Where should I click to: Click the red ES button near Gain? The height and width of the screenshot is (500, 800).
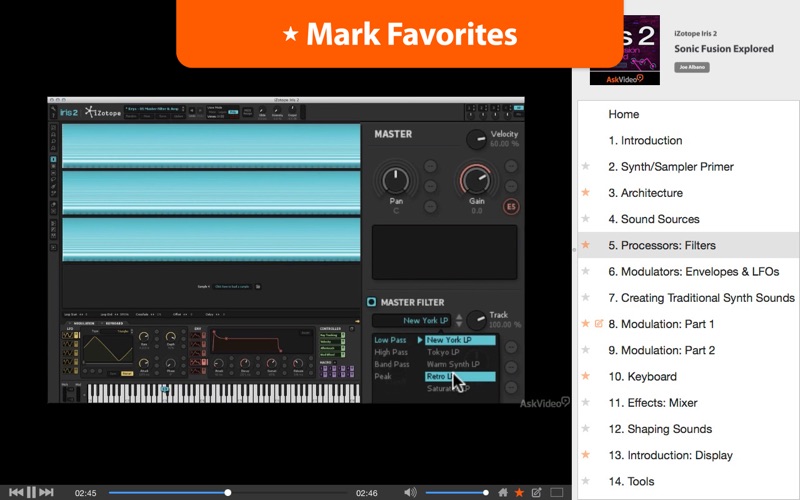pyautogui.click(x=511, y=206)
